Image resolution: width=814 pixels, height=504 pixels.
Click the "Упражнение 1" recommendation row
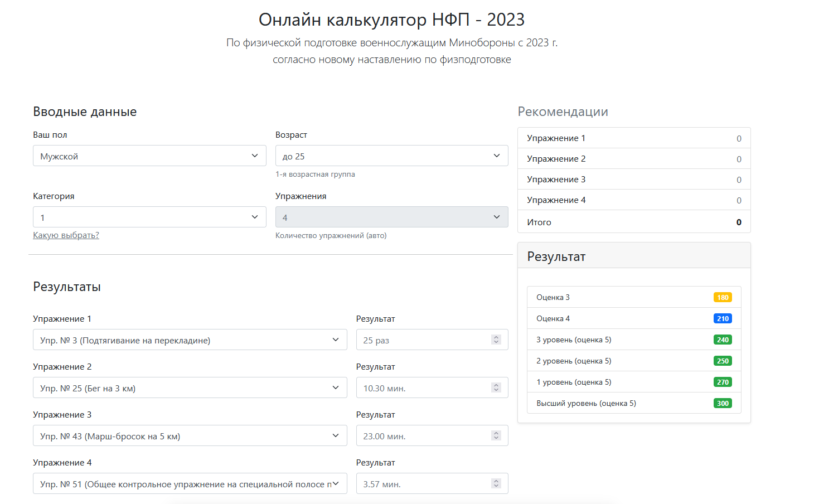(634, 138)
